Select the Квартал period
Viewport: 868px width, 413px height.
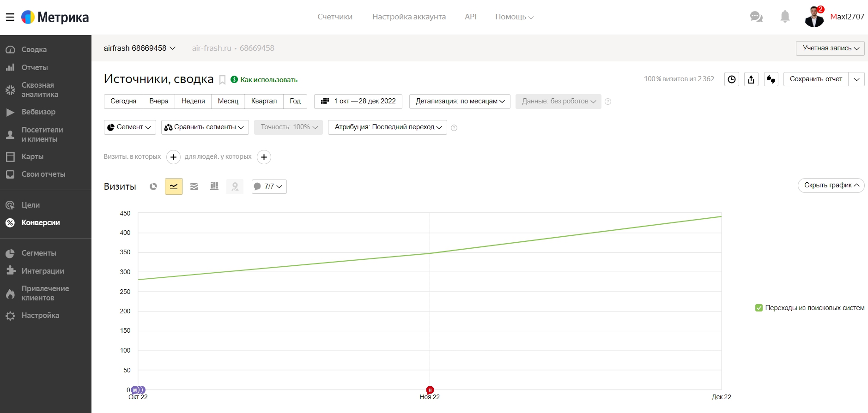(x=264, y=102)
